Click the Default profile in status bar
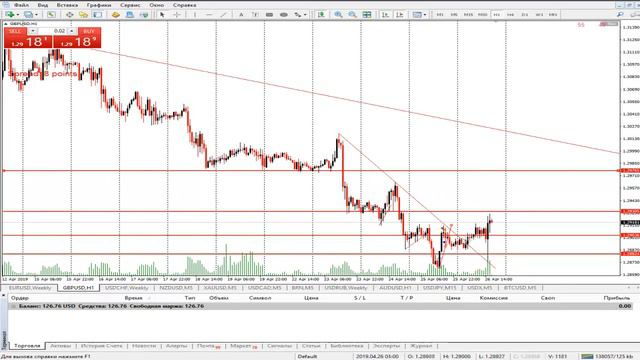Screen dimensions: 640x360 click(x=307, y=356)
